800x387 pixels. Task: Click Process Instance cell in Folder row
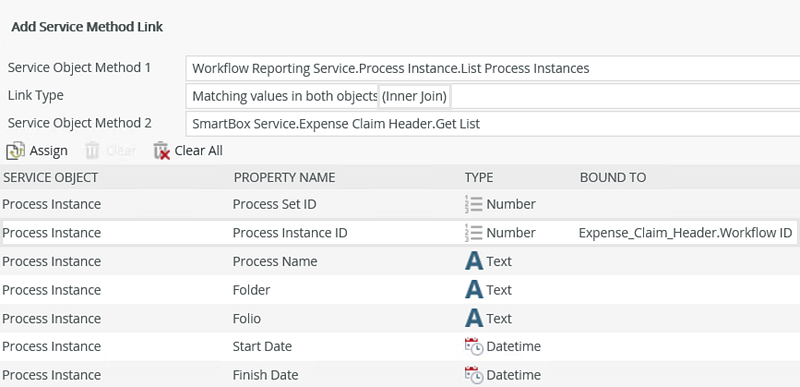point(52,290)
